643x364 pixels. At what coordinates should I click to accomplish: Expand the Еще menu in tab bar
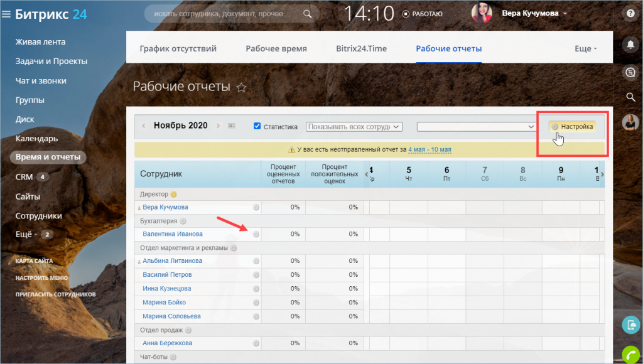click(585, 48)
